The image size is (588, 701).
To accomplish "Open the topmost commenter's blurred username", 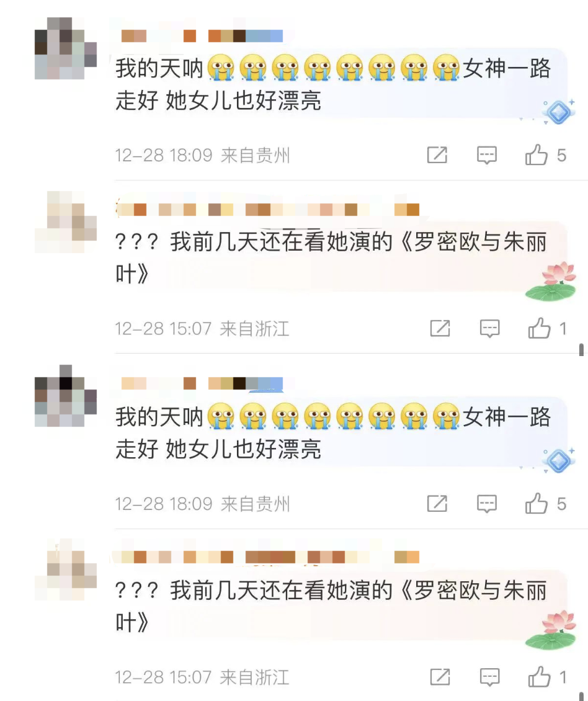I will point(202,36).
